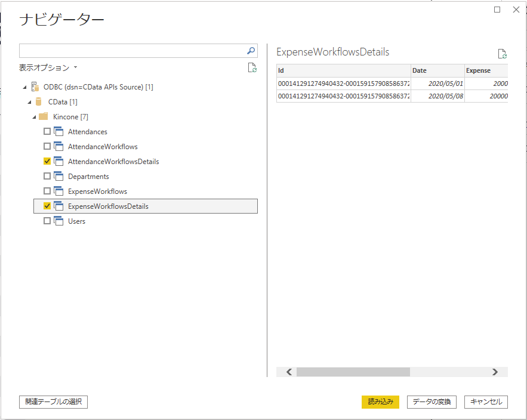Check the ExpenseWorkflows checkbox

pyautogui.click(x=47, y=191)
